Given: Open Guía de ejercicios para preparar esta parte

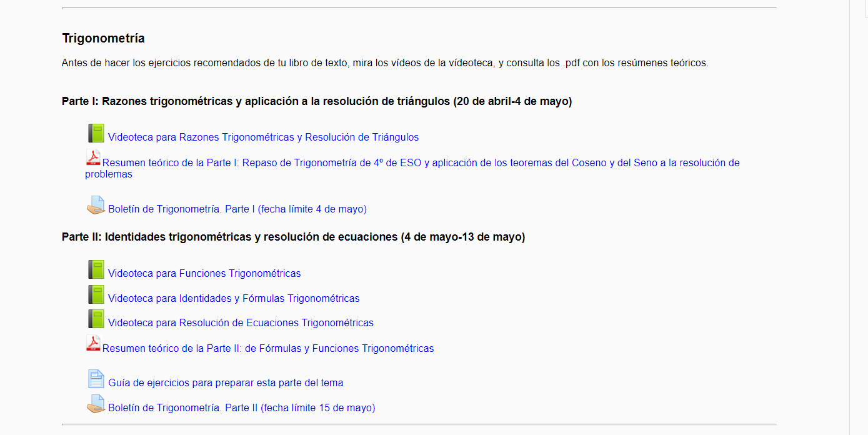Looking at the screenshot, I should coord(225,383).
